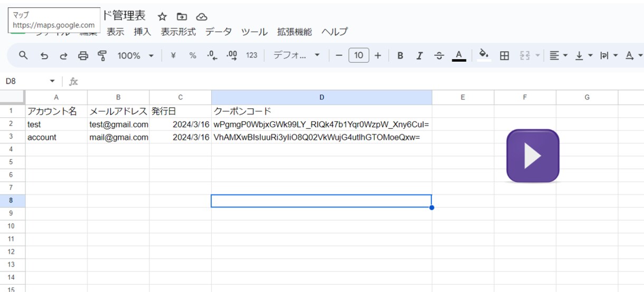Open the fill color picker
The image size is (644, 292).
pos(484,55)
